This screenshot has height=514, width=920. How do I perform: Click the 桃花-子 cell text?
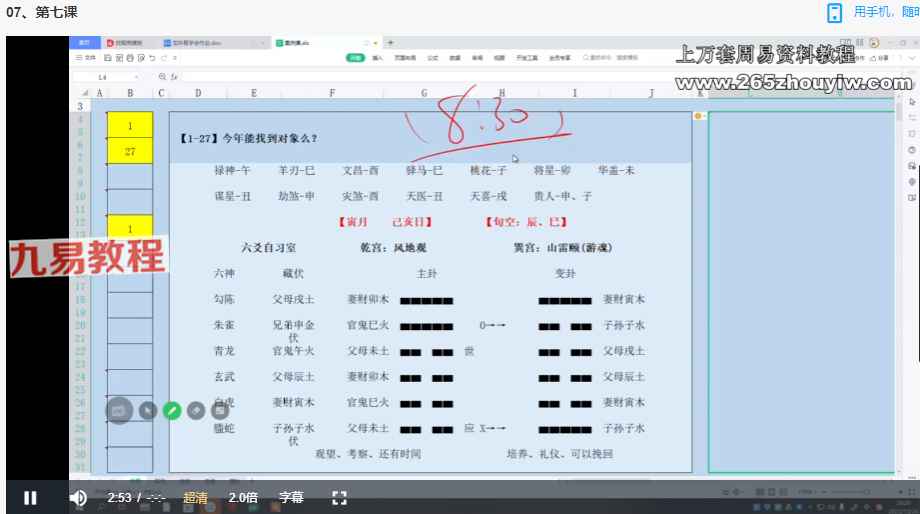[x=488, y=170]
